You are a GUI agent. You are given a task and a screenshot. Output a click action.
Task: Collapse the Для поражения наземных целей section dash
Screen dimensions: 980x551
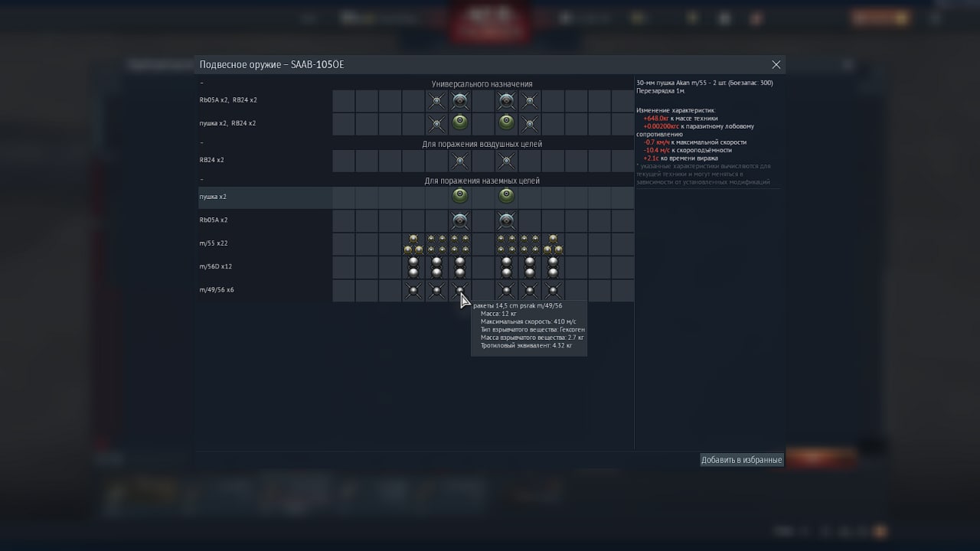pyautogui.click(x=202, y=179)
